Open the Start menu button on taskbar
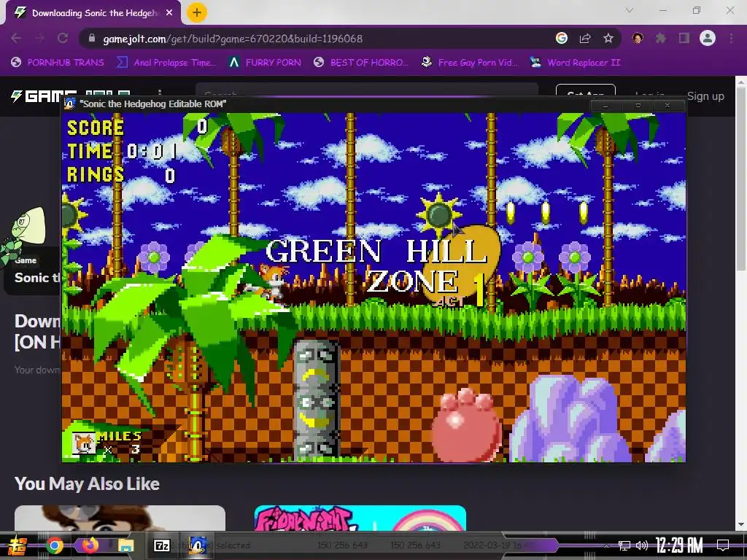 click(x=18, y=545)
